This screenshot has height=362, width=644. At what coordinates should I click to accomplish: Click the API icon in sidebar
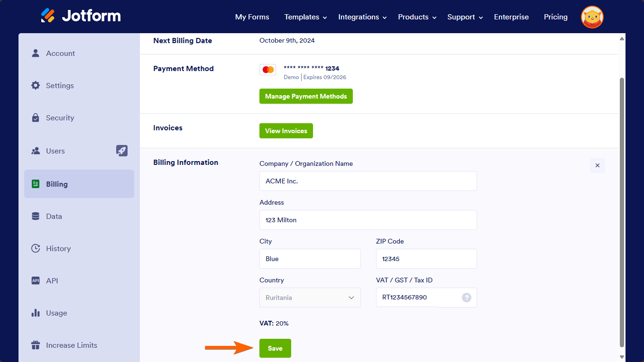tap(36, 281)
